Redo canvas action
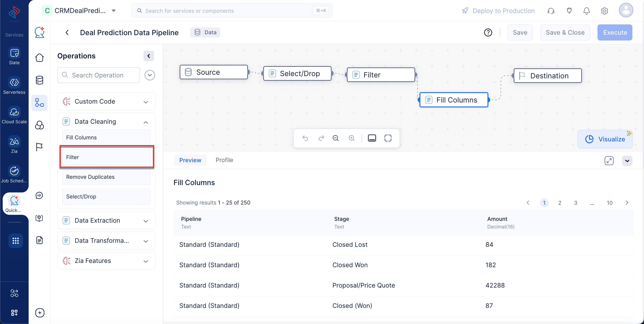The image size is (644, 324). click(x=321, y=138)
